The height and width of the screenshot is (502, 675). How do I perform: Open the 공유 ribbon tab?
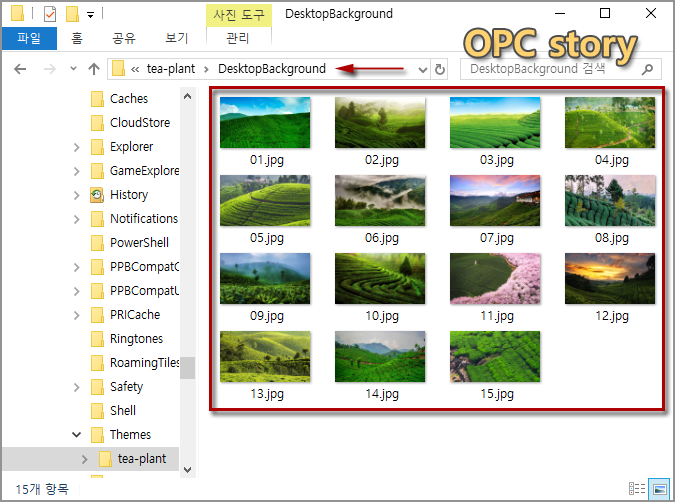tap(124, 38)
